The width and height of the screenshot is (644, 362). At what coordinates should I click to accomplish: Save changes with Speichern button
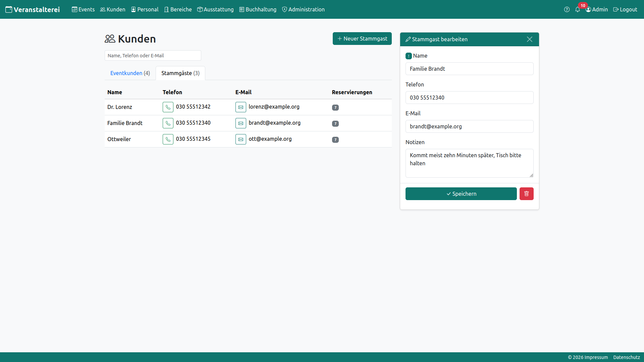pyautogui.click(x=461, y=194)
